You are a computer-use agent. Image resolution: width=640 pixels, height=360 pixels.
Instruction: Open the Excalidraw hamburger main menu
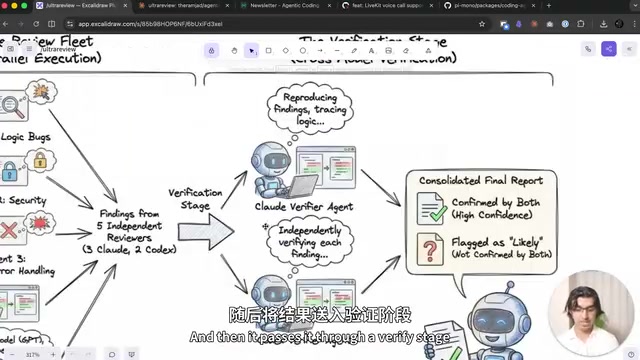tap(29, 49)
